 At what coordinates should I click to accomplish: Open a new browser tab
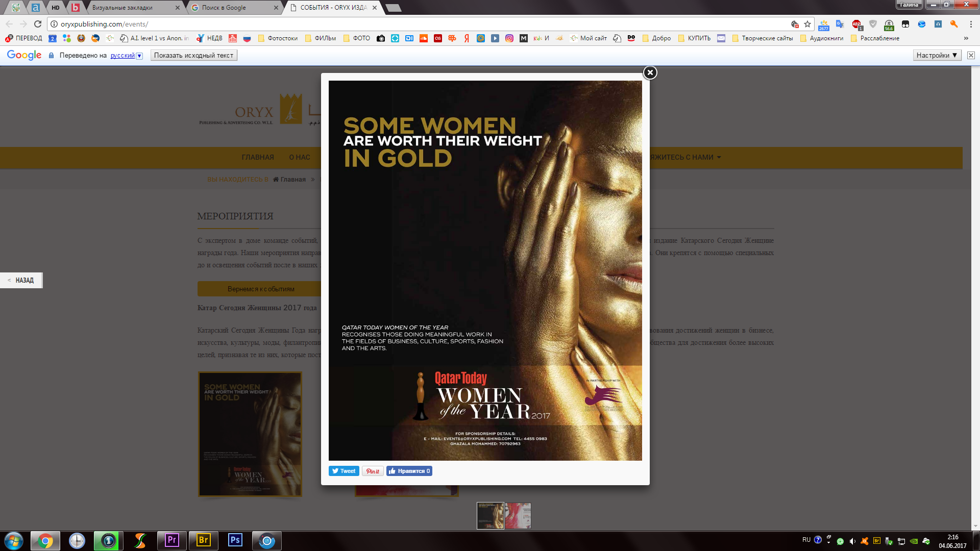[393, 8]
